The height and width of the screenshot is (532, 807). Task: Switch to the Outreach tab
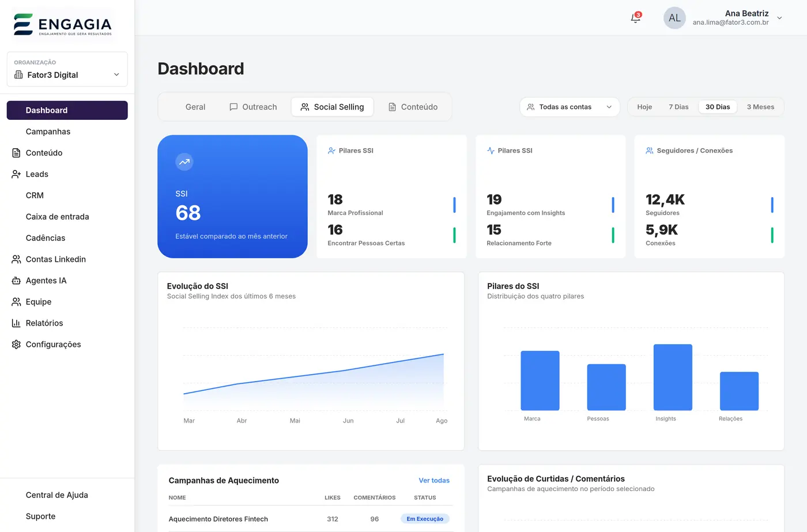point(253,107)
